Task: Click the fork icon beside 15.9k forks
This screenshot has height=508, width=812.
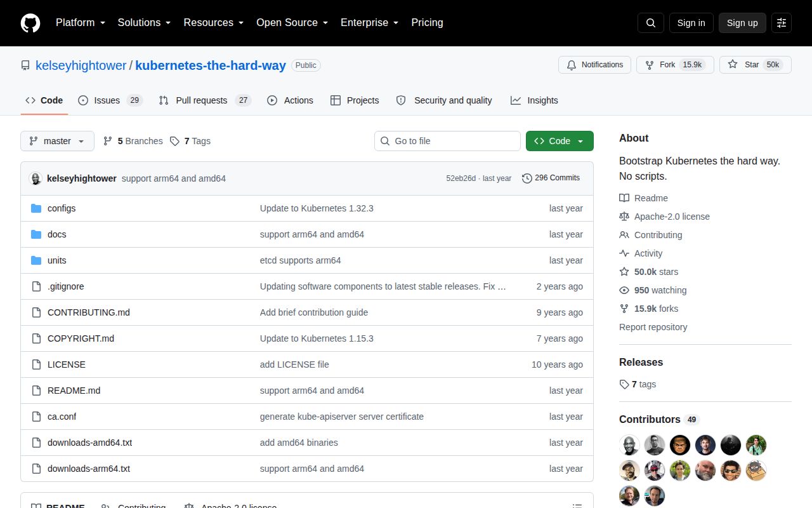Action: pos(624,309)
